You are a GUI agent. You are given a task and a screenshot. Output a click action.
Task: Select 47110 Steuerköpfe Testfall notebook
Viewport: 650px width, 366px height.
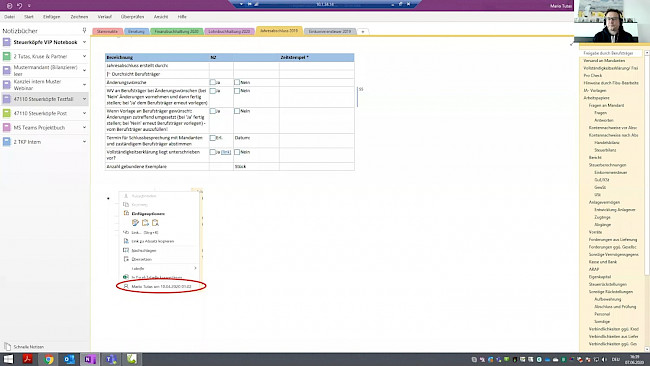coord(45,99)
